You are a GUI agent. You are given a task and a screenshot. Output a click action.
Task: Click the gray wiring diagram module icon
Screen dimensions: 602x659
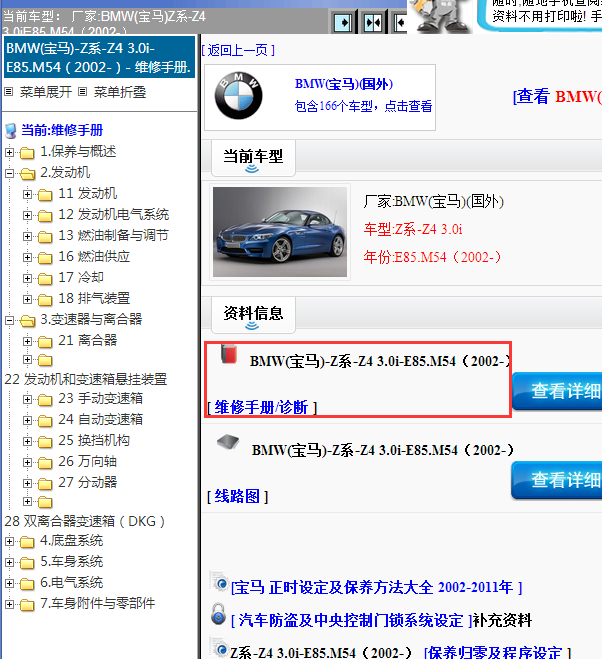point(228,442)
